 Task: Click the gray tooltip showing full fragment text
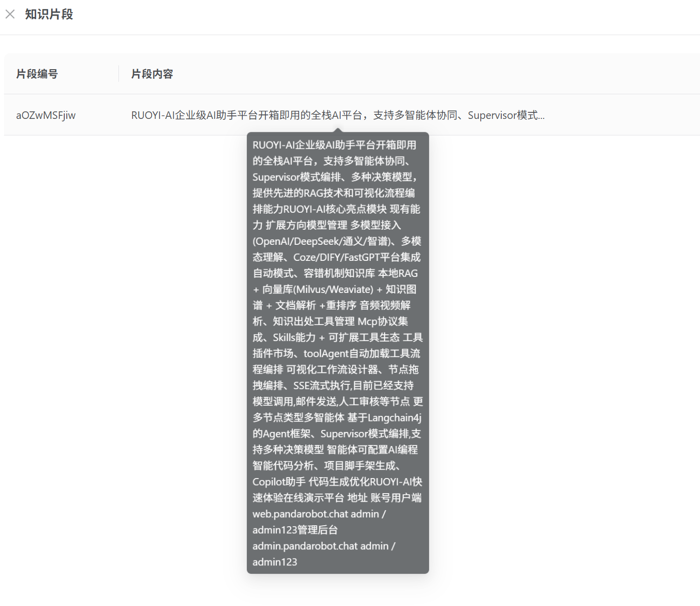tap(337, 351)
